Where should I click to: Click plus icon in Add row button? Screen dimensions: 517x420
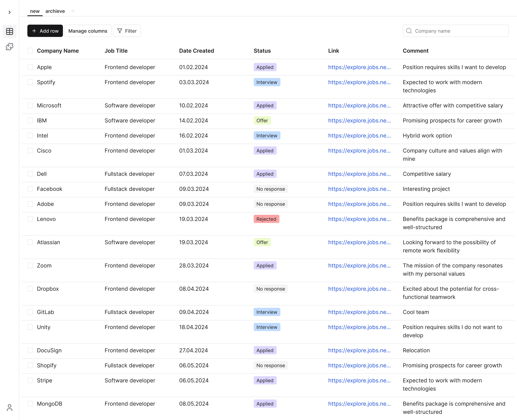tap(34, 31)
